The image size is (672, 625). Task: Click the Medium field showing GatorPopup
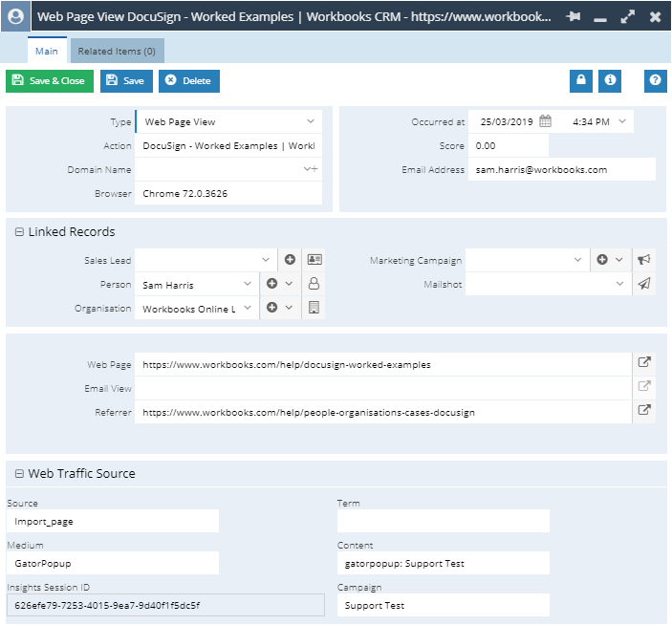click(113, 563)
